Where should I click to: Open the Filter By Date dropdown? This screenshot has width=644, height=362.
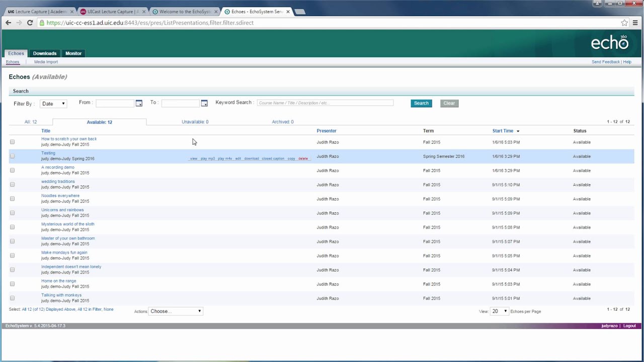53,104
